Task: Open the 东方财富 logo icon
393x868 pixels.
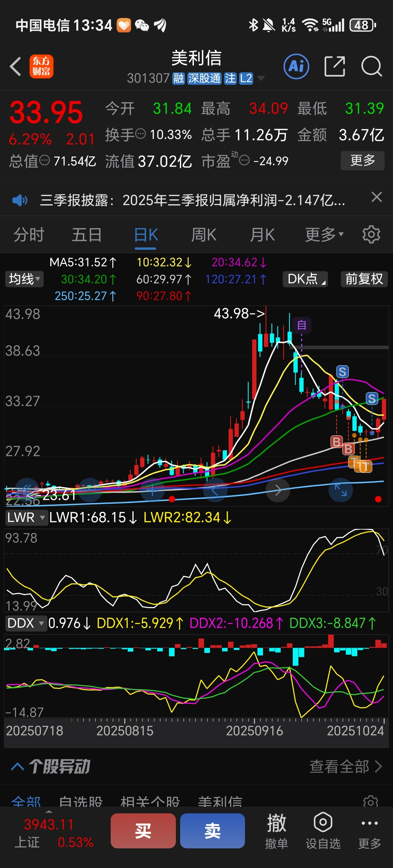Action: [41, 66]
